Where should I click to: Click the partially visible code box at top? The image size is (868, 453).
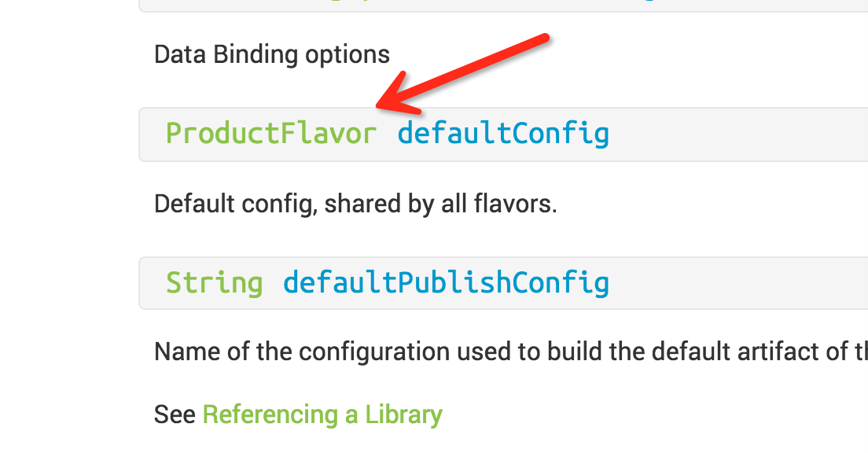click(503, 6)
